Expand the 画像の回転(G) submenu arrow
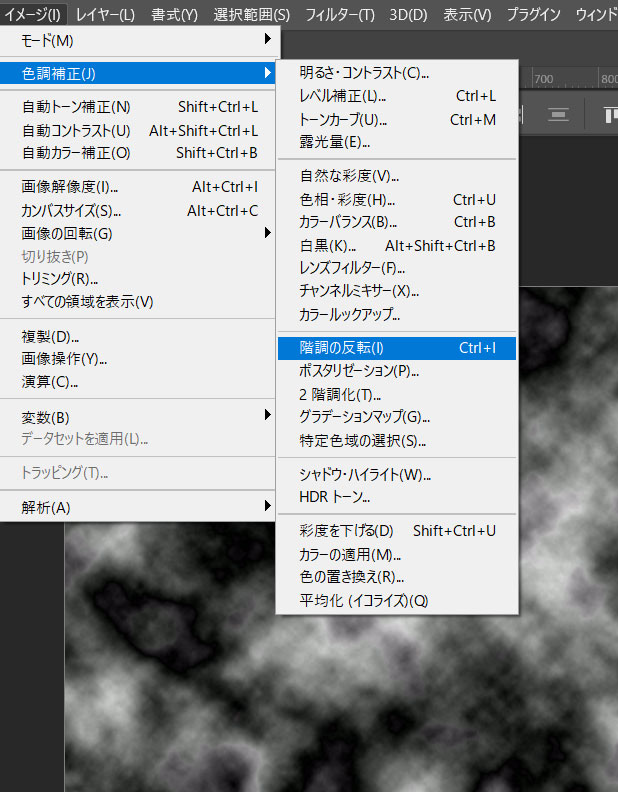This screenshot has width=618, height=792. point(268,233)
